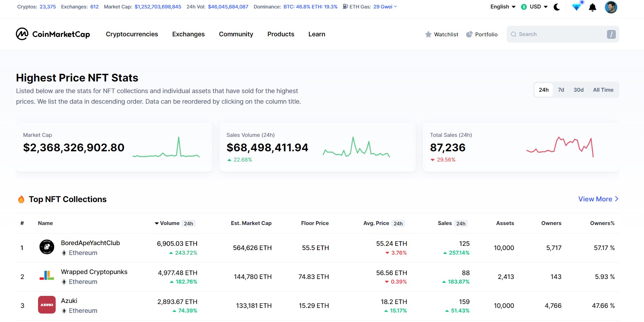644x322 pixels.
Task: Expand the ETH Gas 29 Gwei dropdown
Action: pyautogui.click(x=385, y=7)
